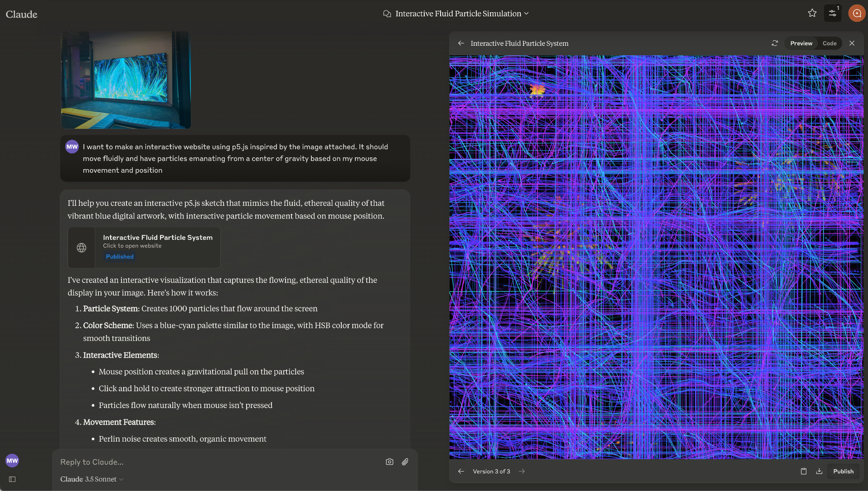The width and height of the screenshot is (868, 491).
Task: Close the artifact panel
Action: pyautogui.click(x=852, y=43)
